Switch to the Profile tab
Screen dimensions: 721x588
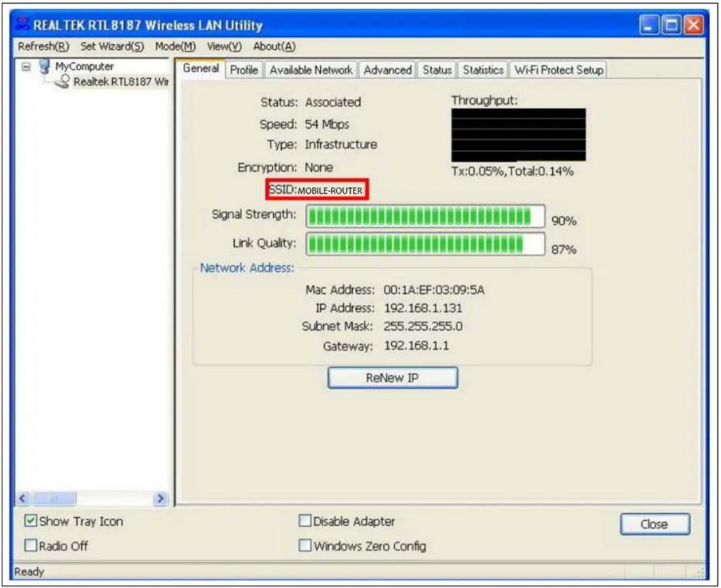point(244,70)
